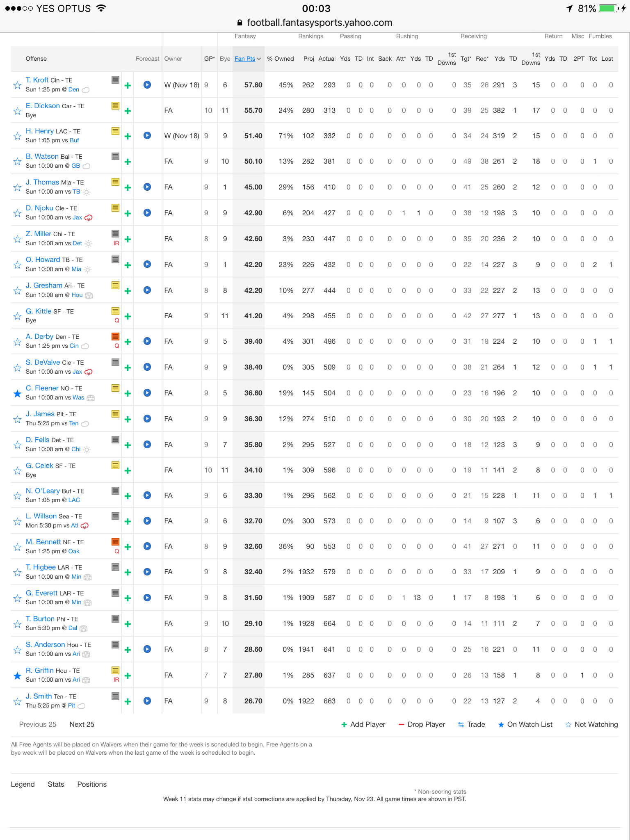630x840 pixels.
Task: Open the Legend tab
Action: pyautogui.click(x=23, y=784)
